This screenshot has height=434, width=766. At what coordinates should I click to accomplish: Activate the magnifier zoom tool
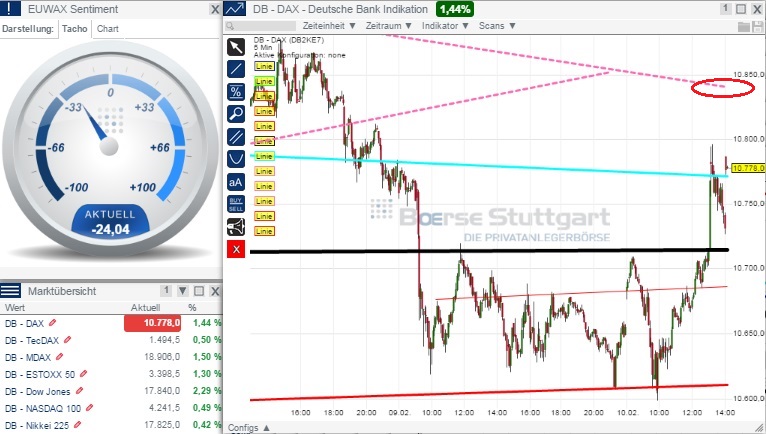click(236, 114)
